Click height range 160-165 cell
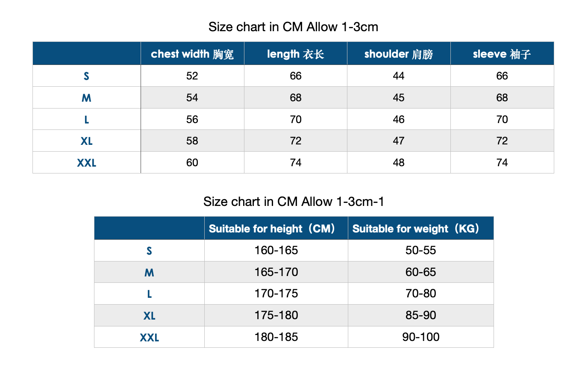588x370 pixels. point(276,250)
